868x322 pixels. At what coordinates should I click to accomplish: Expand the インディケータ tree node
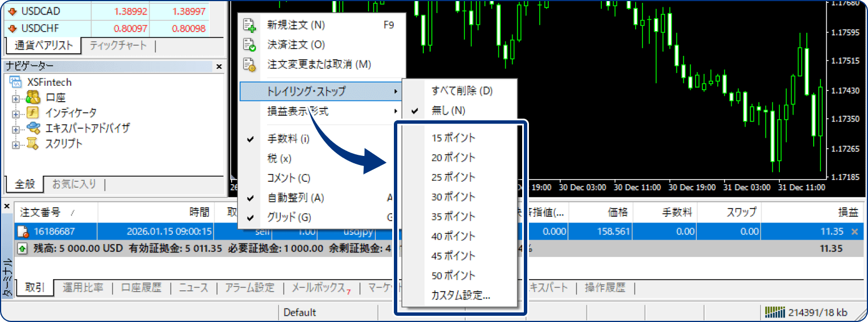16,114
